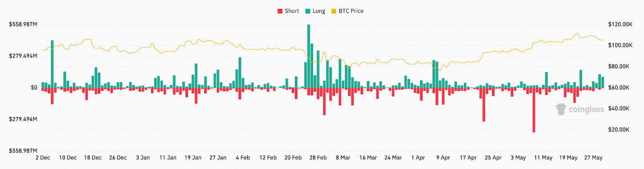Click the "$120.00K" price axis label
Screen dimensions: 644x169
tap(620, 25)
